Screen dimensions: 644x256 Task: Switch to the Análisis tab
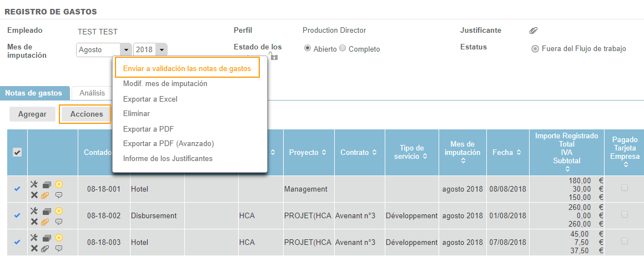[x=92, y=93]
